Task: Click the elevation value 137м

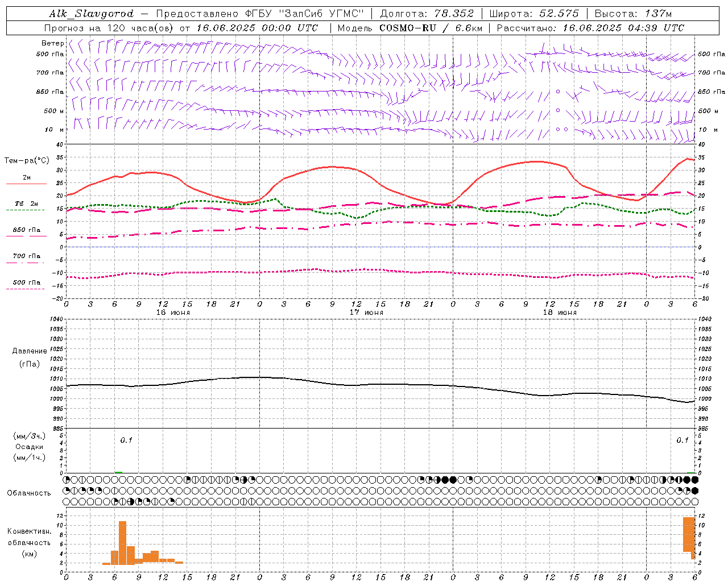Action: pos(658,14)
